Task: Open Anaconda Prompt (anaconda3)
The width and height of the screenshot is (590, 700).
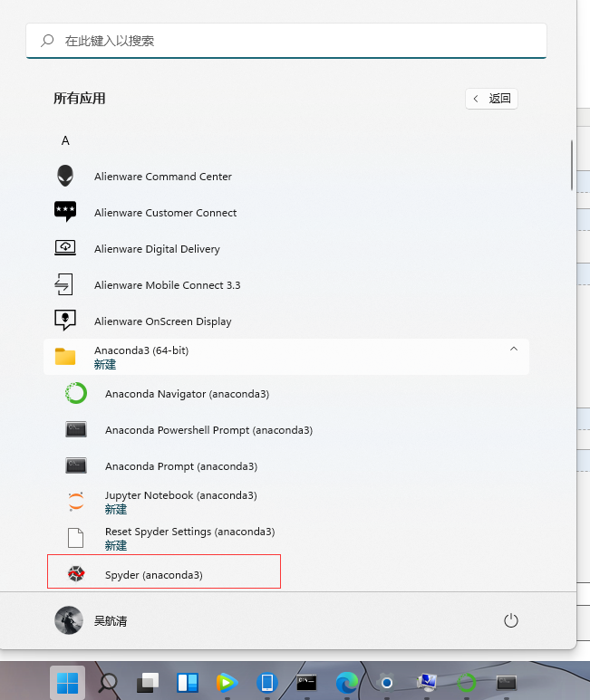Action: click(285, 466)
